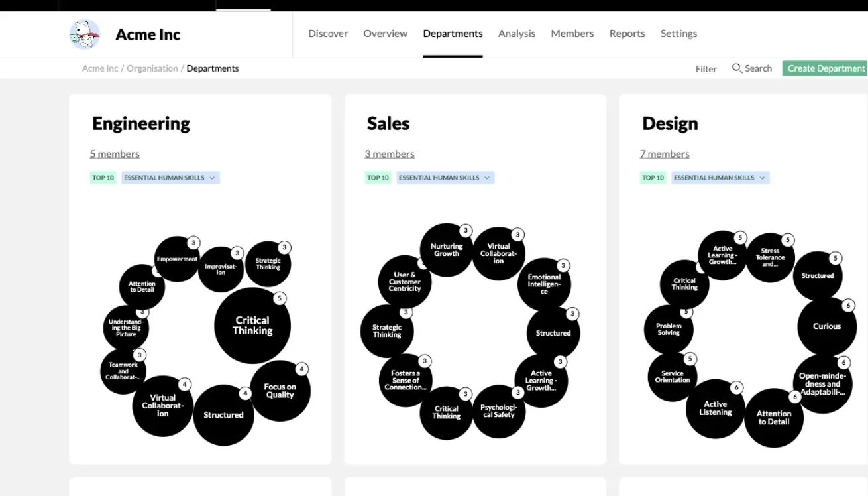The image size is (868, 496).
Task: Click the Curious skill bubble
Action: click(x=827, y=326)
